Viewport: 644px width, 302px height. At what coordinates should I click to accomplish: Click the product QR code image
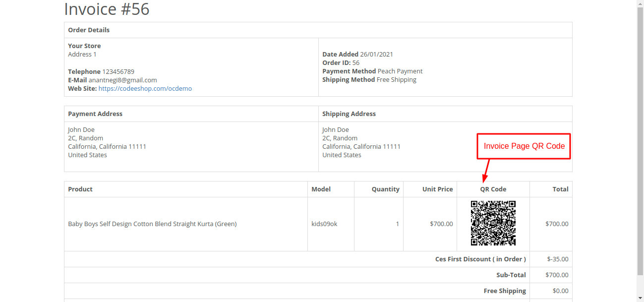click(x=493, y=223)
